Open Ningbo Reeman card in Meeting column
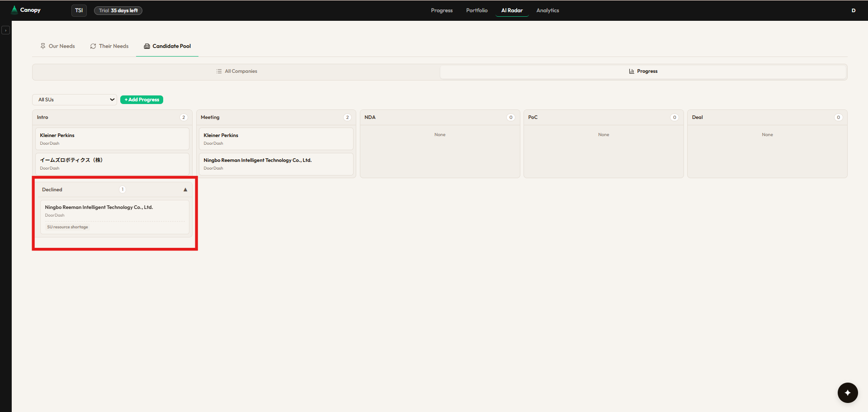The image size is (868, 412). coord(276,164)
